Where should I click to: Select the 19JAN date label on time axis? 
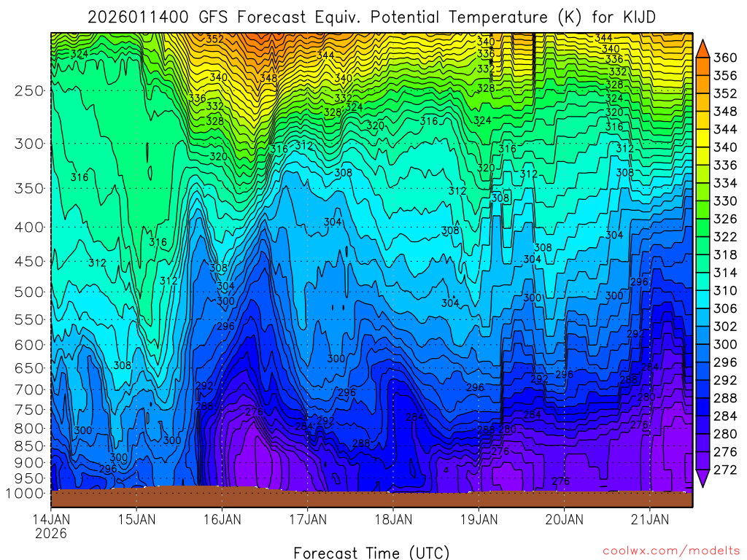479,519
